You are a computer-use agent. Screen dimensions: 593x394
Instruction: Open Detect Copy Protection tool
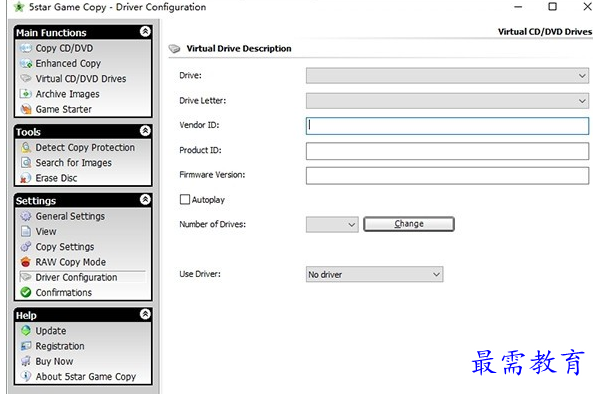click(85, 147)
